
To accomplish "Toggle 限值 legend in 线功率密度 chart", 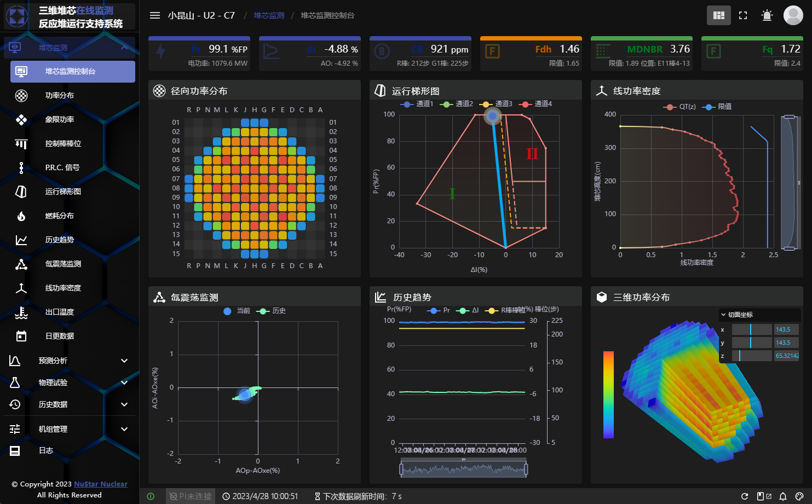I will [x=717, y=107].
